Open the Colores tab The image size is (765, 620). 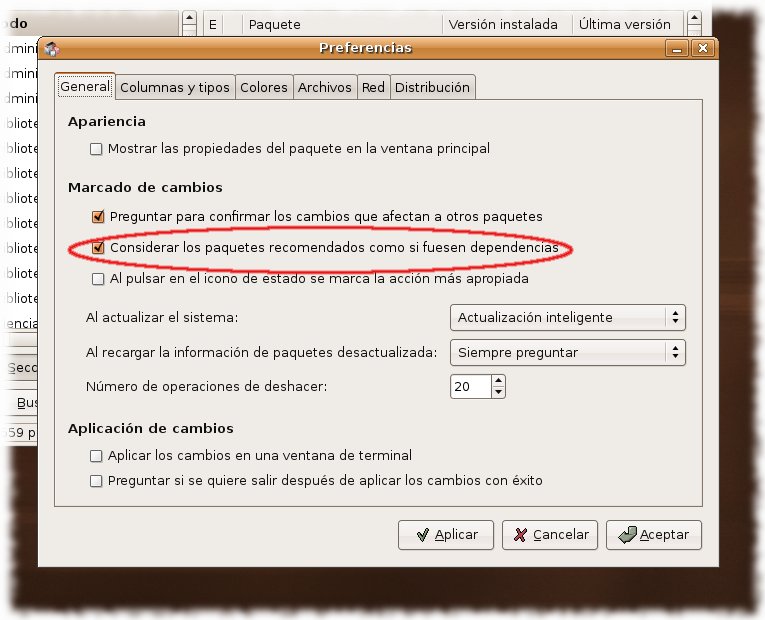click(264, 87)
